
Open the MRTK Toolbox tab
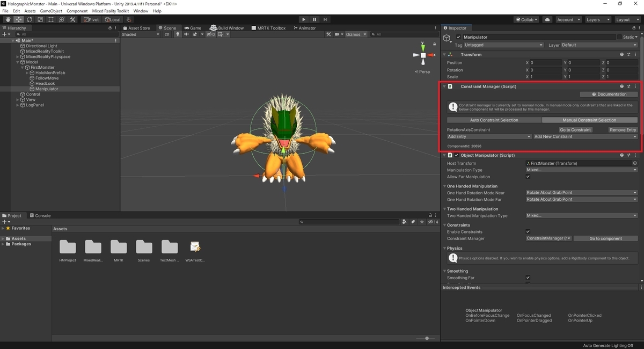270,28
